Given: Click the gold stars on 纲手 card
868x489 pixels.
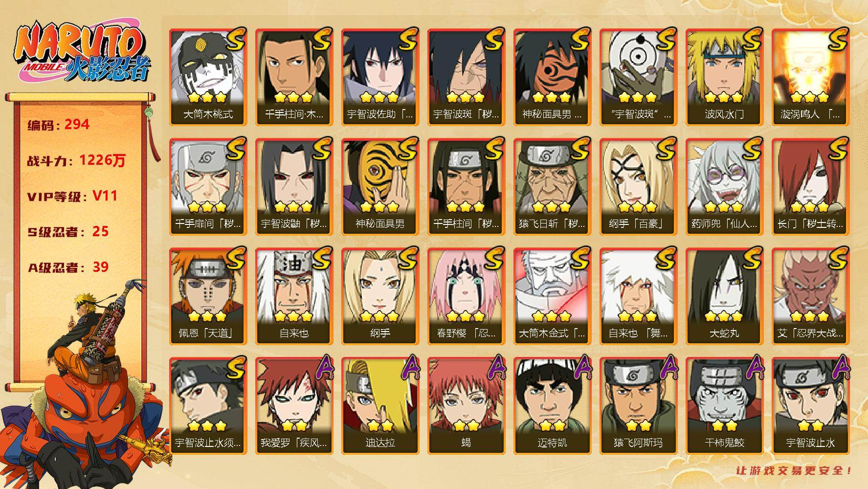Looking at the screenshot, I should pyautogui.click(x=379, y=316).
